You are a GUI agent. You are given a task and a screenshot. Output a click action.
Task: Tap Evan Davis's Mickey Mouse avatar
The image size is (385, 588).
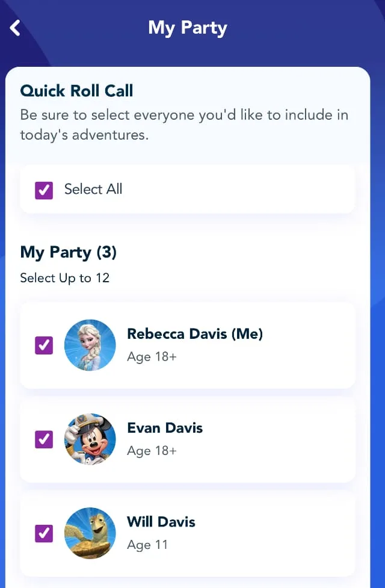(90, 439)
